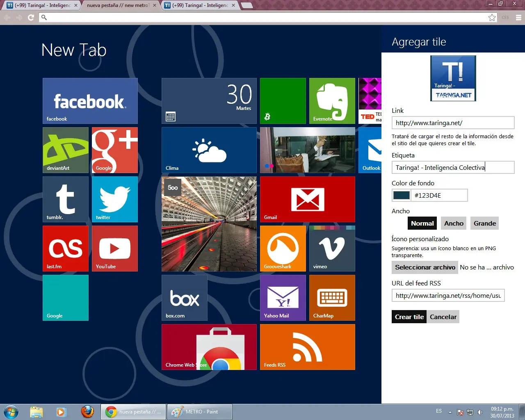
Task: Launch the Evernote tile
Action: click(x=332, y=101)
